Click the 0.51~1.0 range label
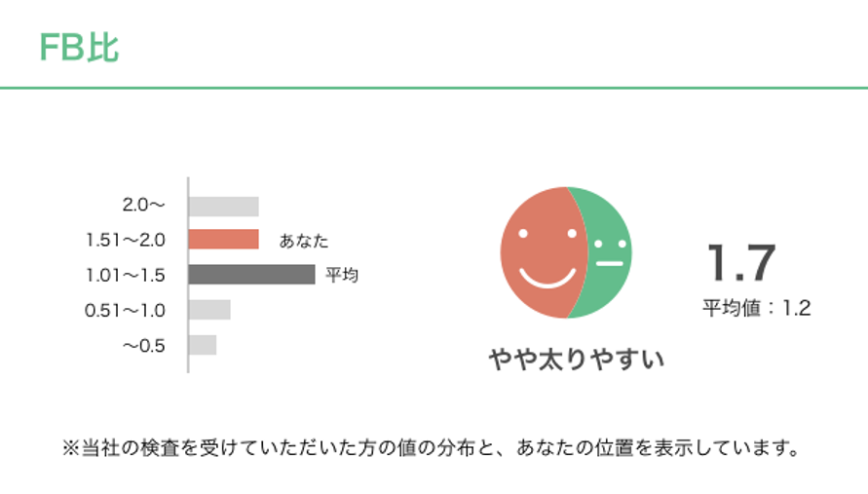Image resolution: width=868 pixels, height=494 pixels. pyautogui.click(x=127, y=310)
